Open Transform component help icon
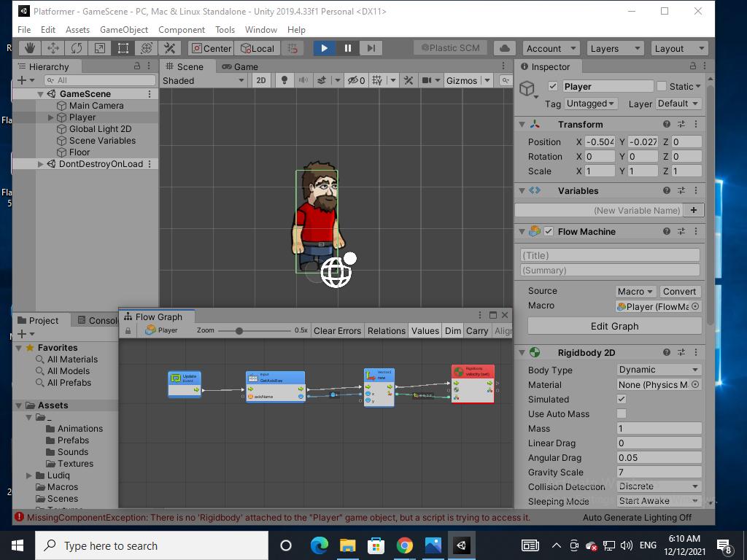 click(667, 124)
